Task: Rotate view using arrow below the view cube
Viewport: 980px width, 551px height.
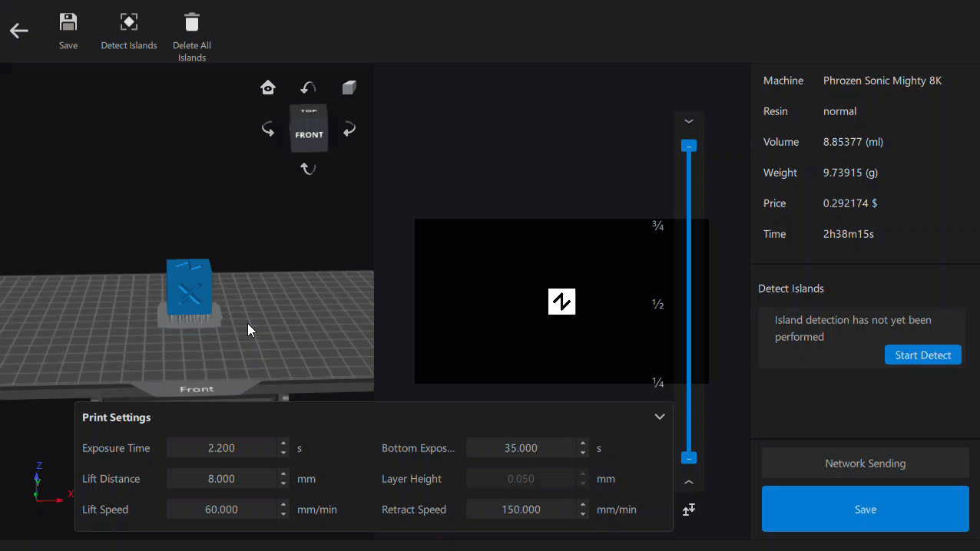Action: click(x=309, y=169)
